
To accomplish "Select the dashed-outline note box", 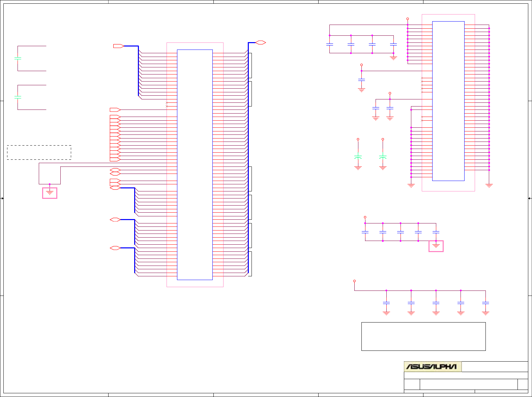I will (x=39, y=152).
